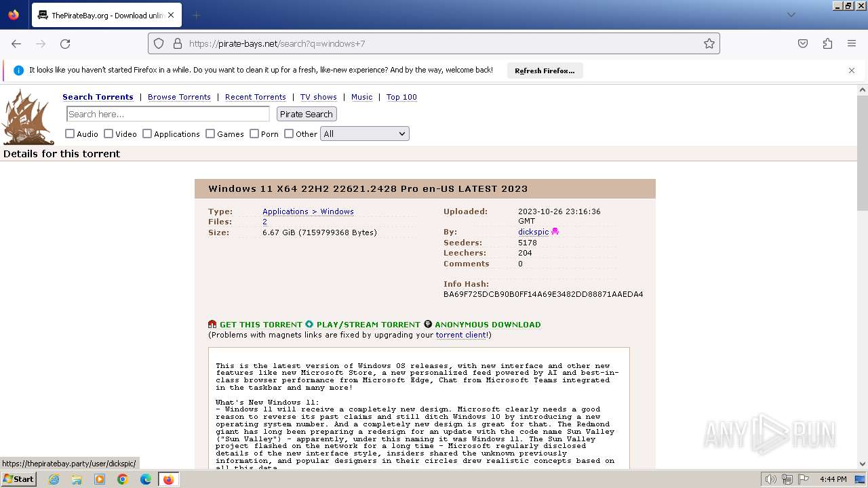Screen dimensions: 868x488
Task: Click the PLAY/STREAM TORRENT link
Action: point(368,325)
